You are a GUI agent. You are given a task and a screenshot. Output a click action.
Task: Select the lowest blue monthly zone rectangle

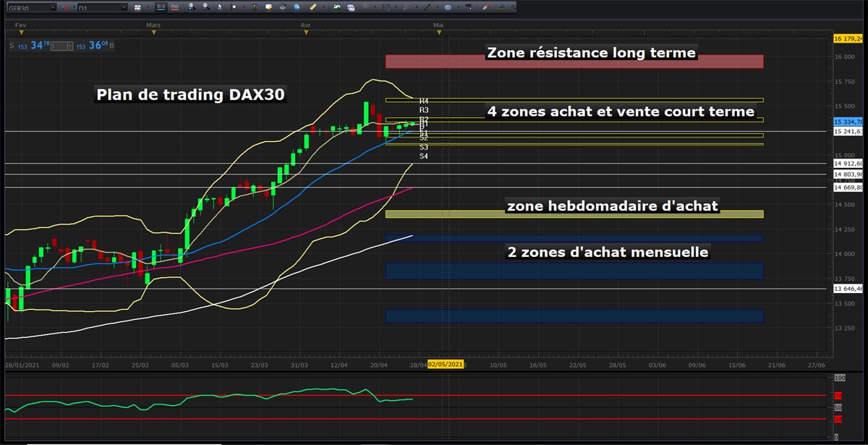[574, 316]
